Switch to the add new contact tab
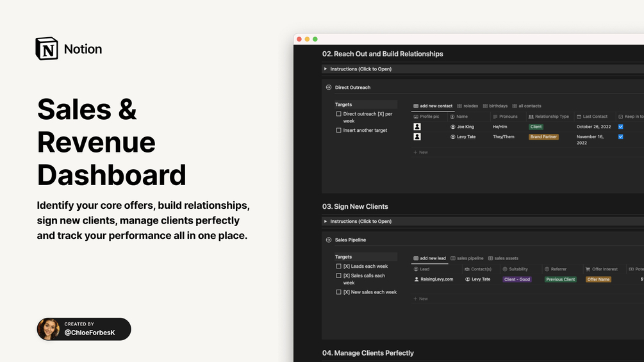Viewport: 644px width, 362px height. point(433,106)
